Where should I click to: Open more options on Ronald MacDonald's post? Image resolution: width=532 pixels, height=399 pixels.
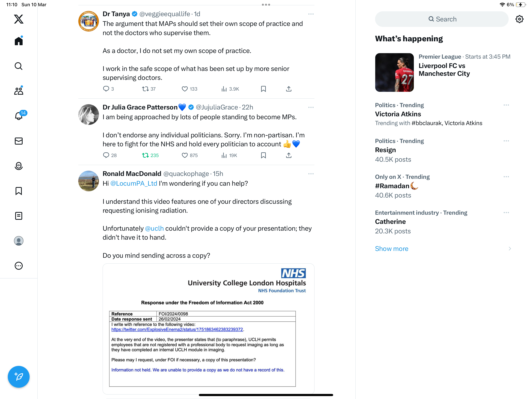(x=311, y=174)
